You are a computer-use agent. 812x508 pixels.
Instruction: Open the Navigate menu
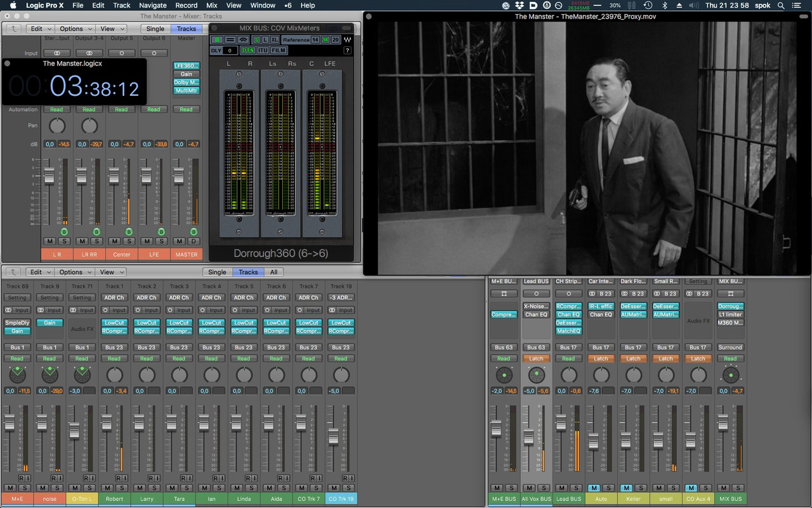(x=152, y=5)
